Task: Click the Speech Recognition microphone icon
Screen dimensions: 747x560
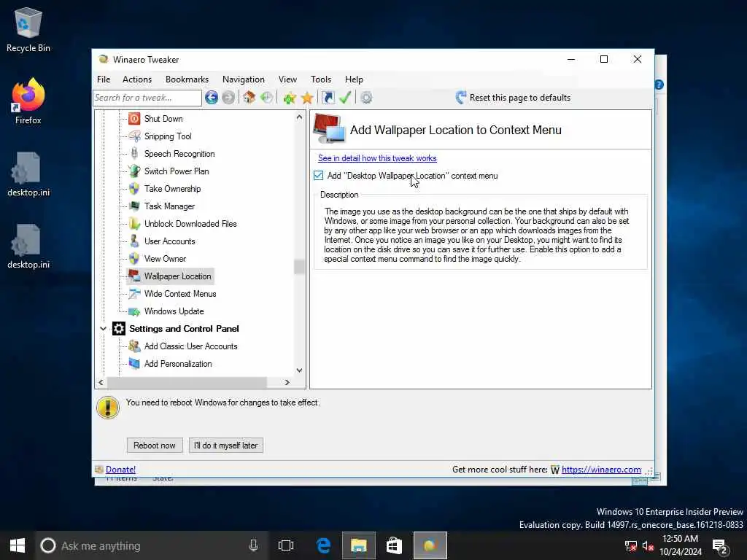Action: pos(134,153)
